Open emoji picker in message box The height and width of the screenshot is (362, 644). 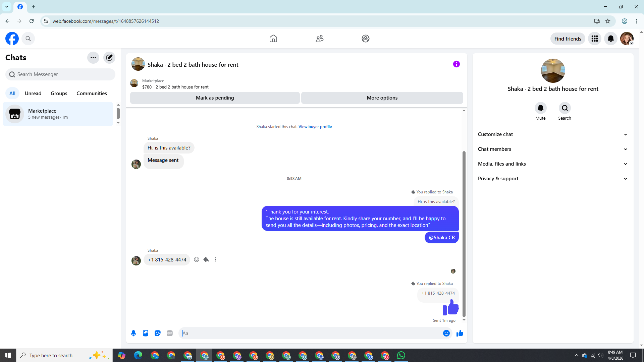coord(446,333)
